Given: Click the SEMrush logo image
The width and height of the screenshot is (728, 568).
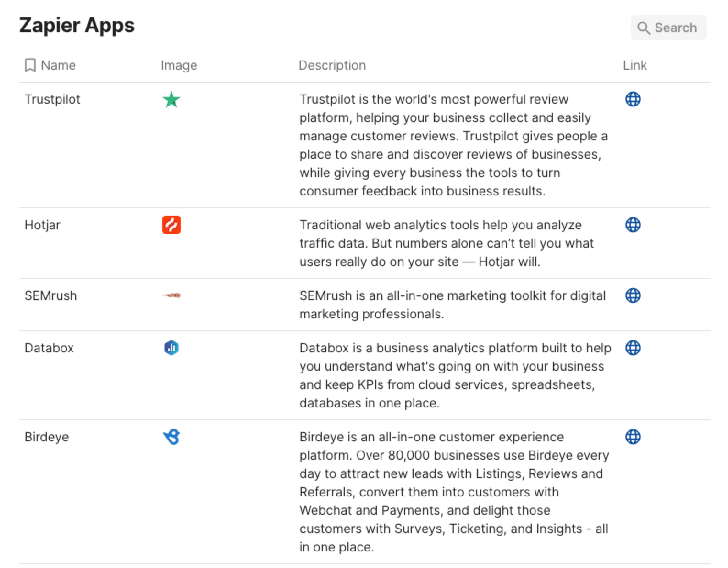Looking at the screenshot, I should pyautogui.click(x=171, y=295).
